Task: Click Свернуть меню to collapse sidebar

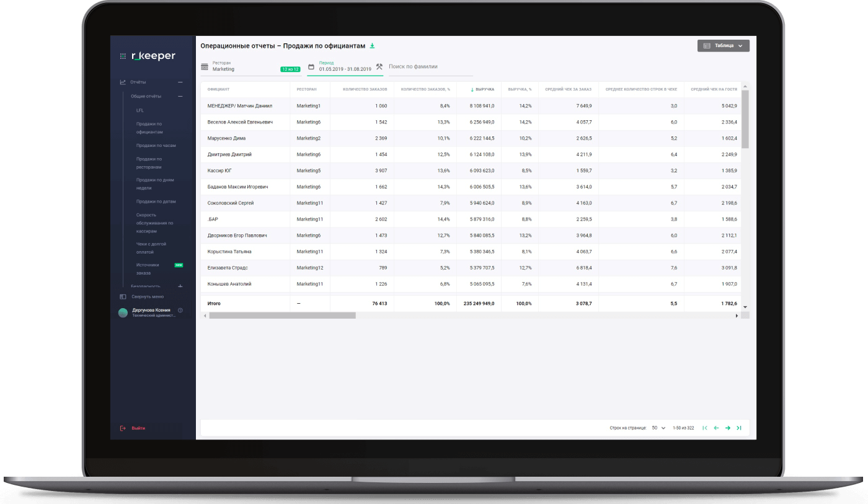Action: (148, 297)
